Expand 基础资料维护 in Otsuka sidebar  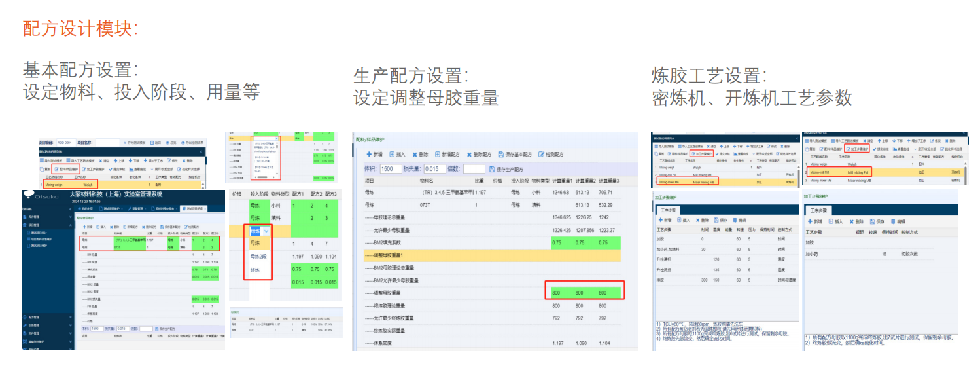click(x=47, y=342)
